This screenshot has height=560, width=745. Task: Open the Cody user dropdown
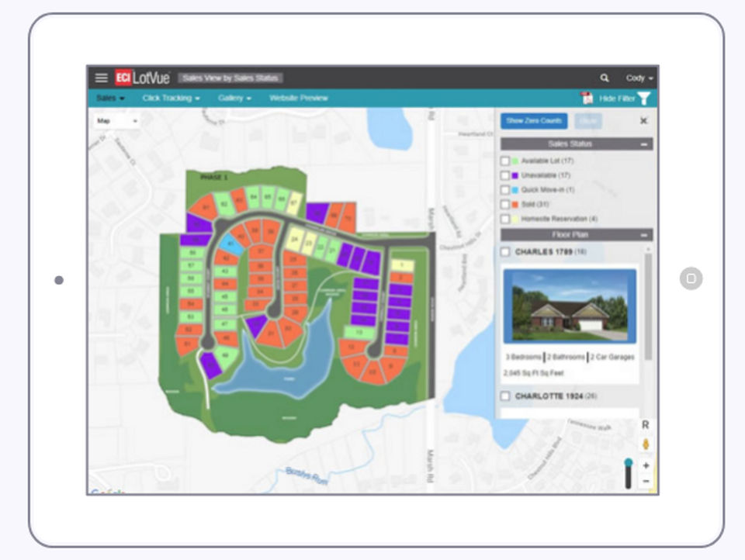(x=639, y=78)
